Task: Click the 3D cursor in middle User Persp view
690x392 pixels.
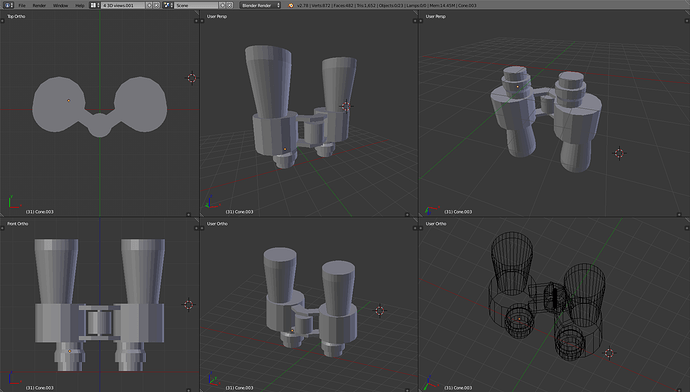Action: click(346, 106)
